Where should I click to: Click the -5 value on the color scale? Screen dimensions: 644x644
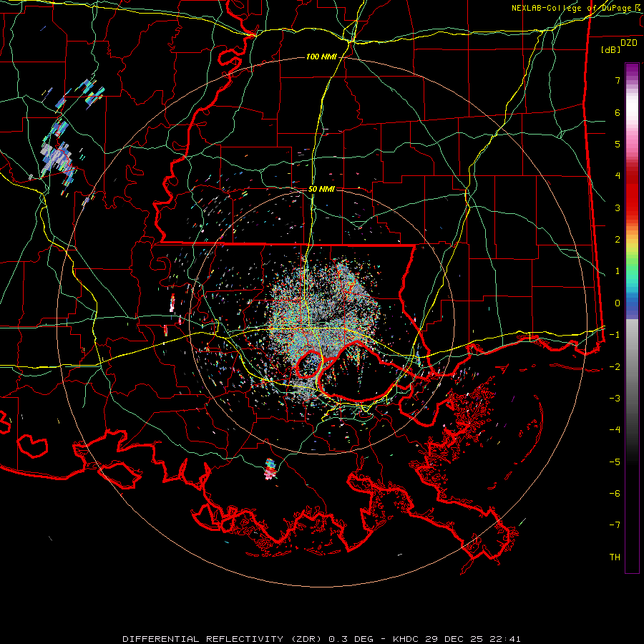pyautogui.click(x=615, y=462)
